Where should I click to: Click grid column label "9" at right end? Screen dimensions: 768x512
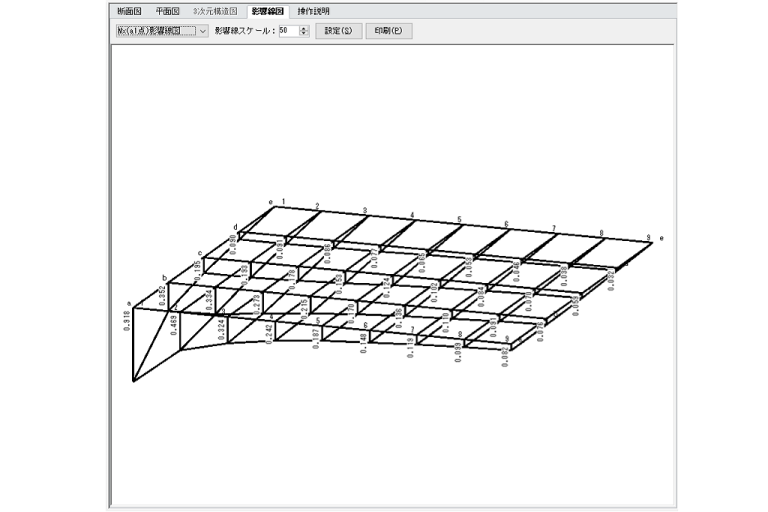click(x=648, y=237)
